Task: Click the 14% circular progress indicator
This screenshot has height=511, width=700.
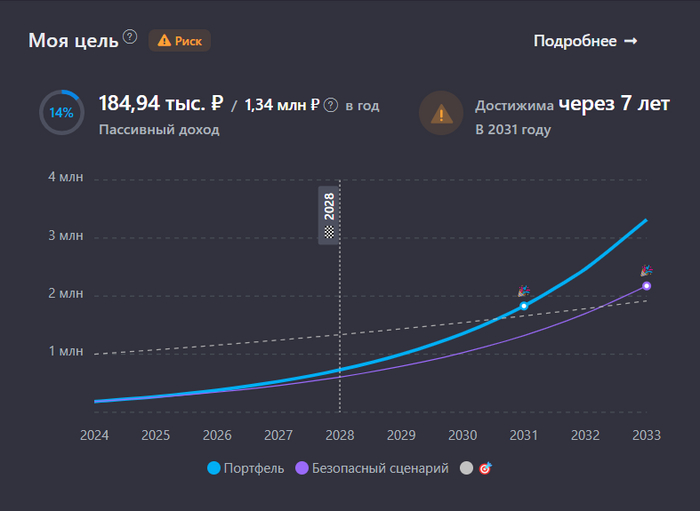Action: point(61,113)
